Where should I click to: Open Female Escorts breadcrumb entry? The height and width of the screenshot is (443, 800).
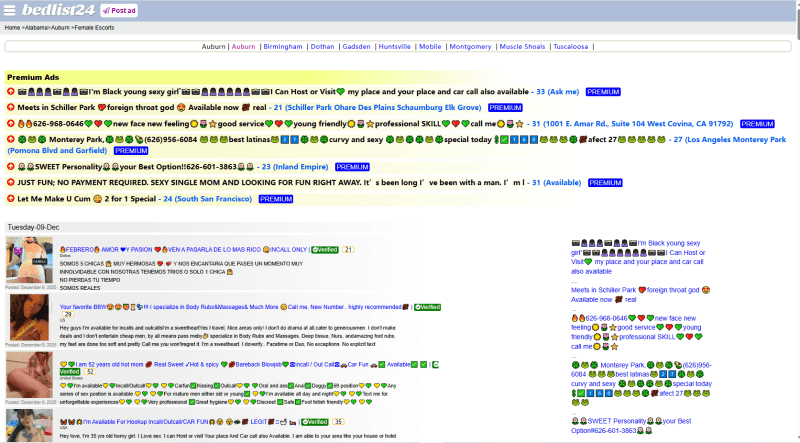pos(94,28)
